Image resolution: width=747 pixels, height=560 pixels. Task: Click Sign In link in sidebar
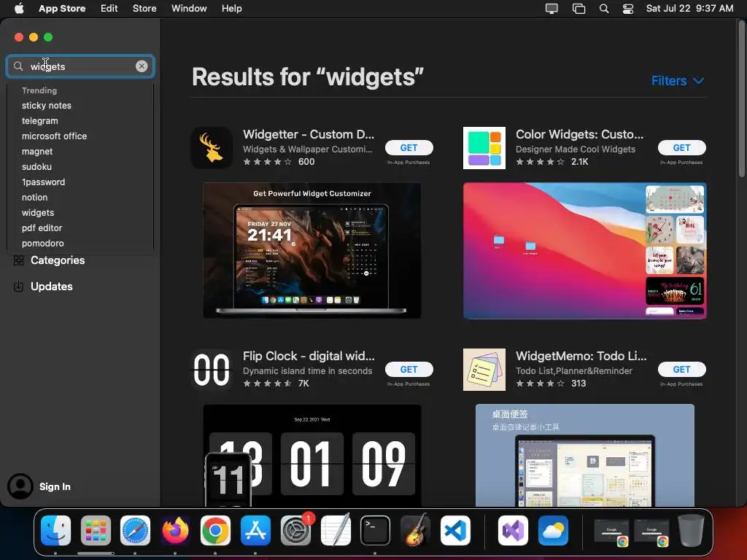pyautogui.click(x=55, y=486)
